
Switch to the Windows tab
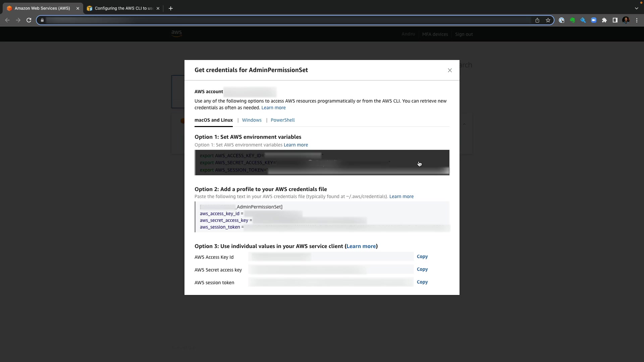(x=252, y=120)
